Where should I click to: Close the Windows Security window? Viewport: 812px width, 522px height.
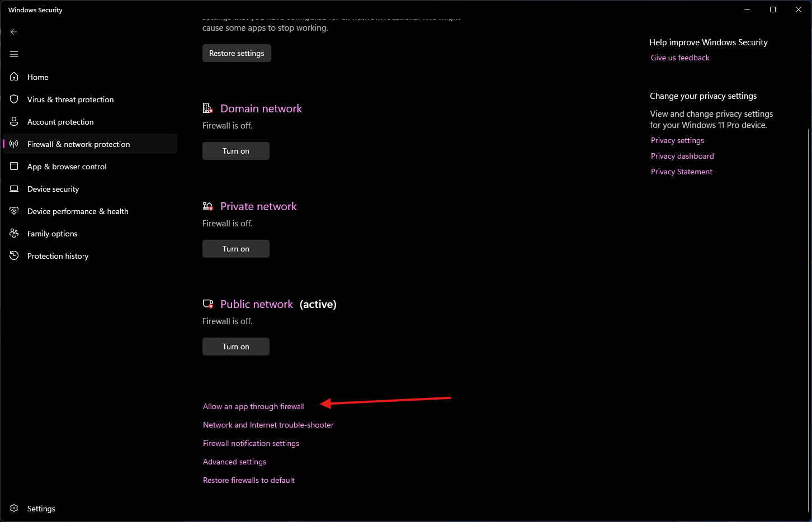799,10
